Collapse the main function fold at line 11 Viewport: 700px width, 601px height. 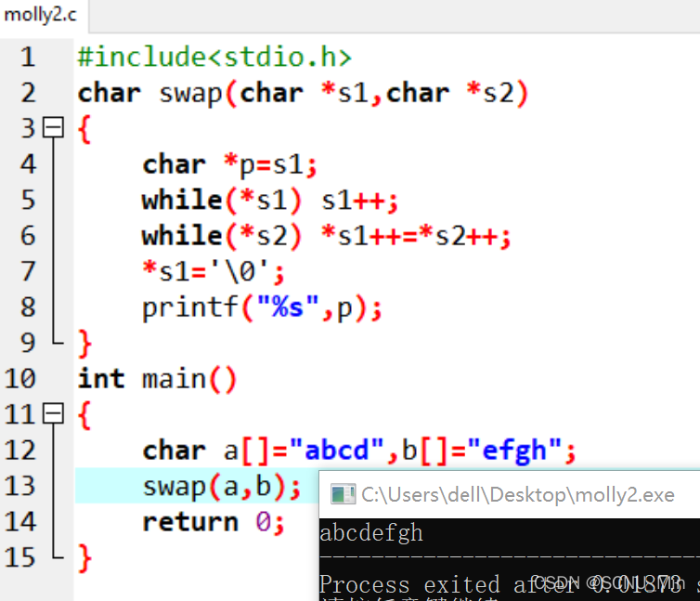point(54,413)
